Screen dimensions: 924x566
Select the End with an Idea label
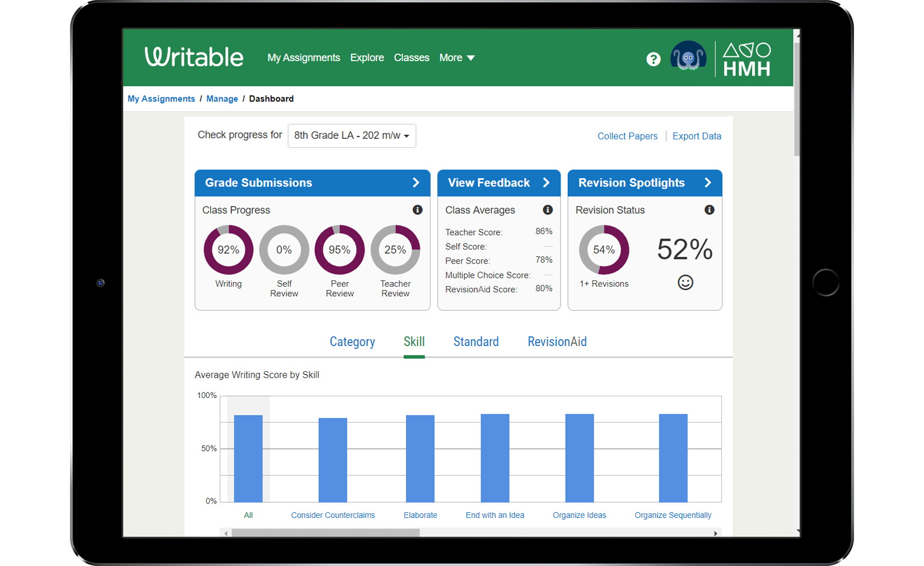click(x=495, y=515)
